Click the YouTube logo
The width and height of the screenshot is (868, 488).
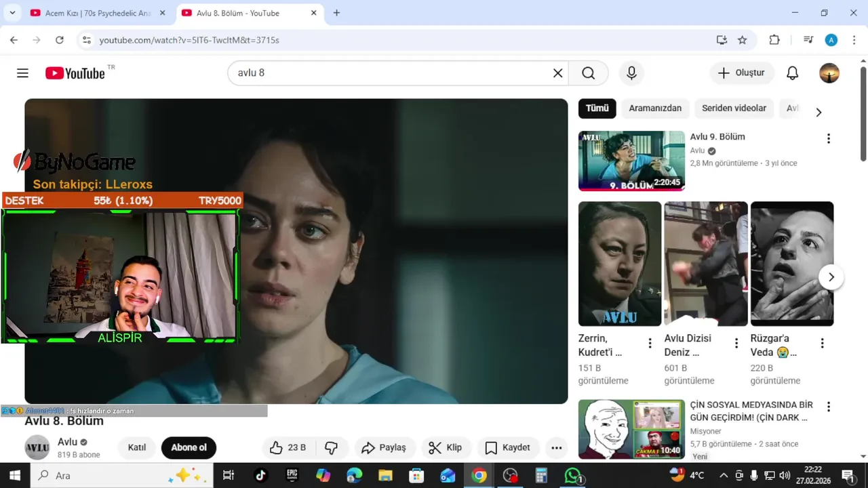tap(75, 73)
